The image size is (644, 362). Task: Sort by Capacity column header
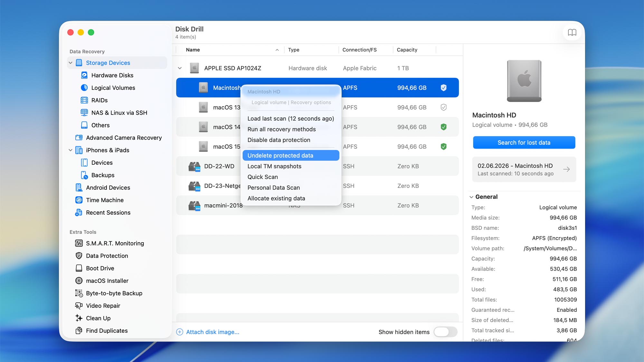point(414,50)
